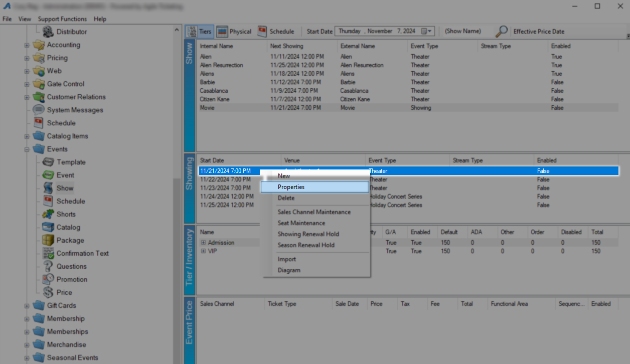Select the 11/24/2024 12:00 PM showing

[x=408, y=197]
